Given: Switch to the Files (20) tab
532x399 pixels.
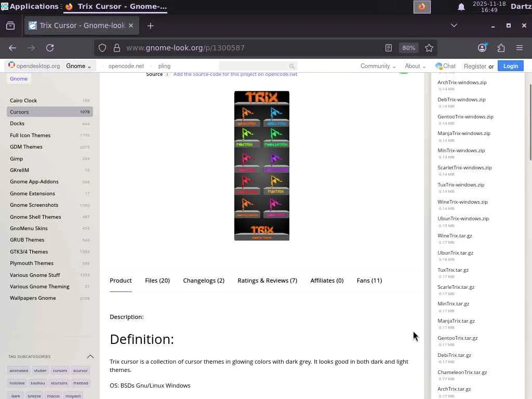Looking at the screenshot, I should coord(157,281).
